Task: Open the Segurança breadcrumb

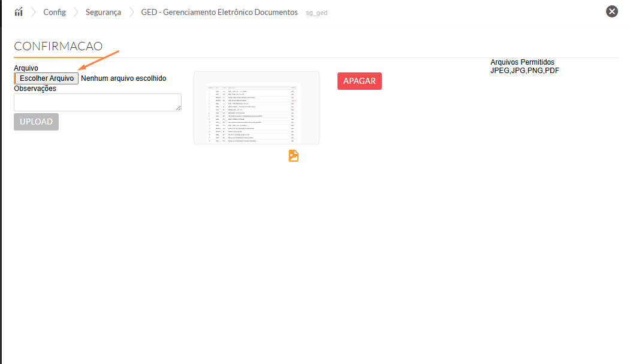Action: pyautogui.click(x=103, y=12)
